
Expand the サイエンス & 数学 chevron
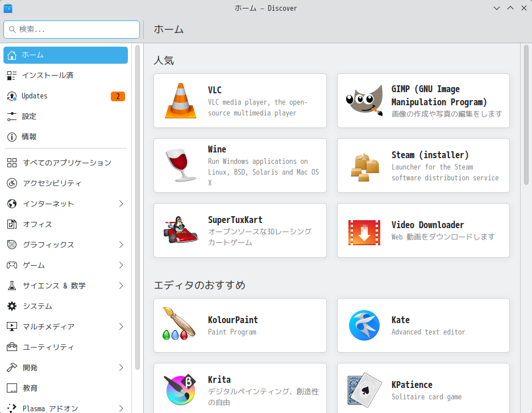coord(121,286)
